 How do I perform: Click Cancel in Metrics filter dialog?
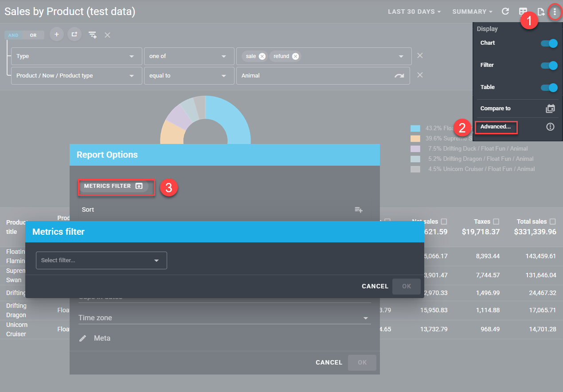tap(375, 286)
